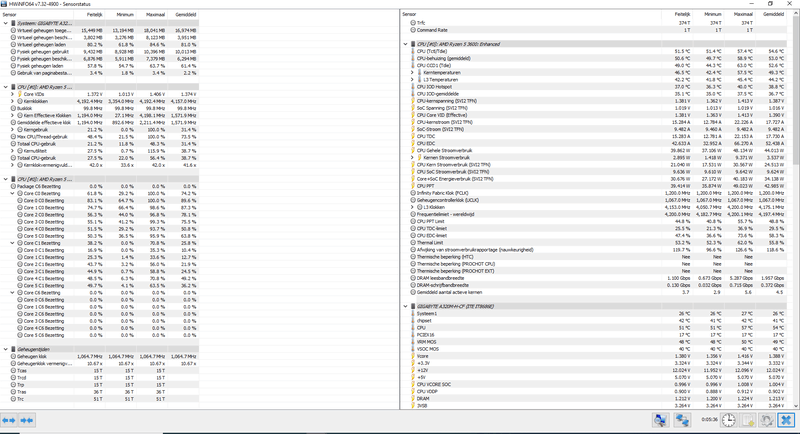Click the HWiNFO64 title bar app icon
The image size is (800, 434).
(x=4, y=4)
